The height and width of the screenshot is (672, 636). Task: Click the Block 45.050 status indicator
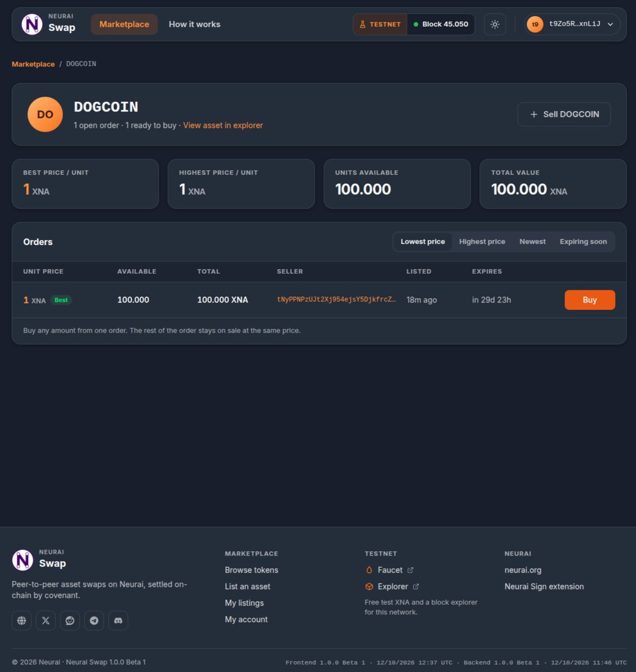pyautogui.click(x=441, y=24)
